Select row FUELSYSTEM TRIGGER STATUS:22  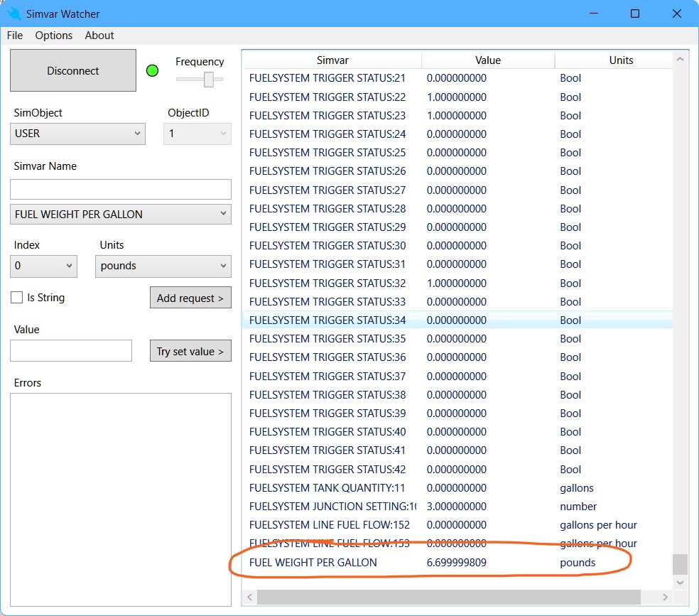[x=457, y=97]
